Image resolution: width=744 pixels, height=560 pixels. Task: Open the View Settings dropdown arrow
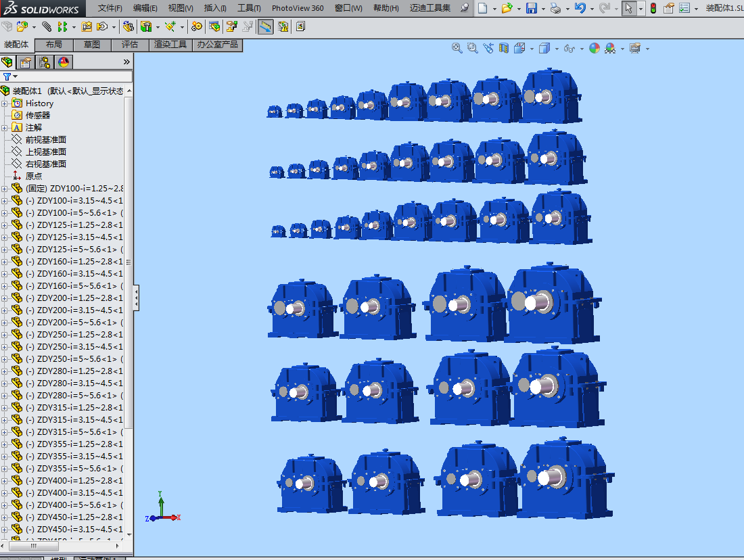[x=647, y=49]
